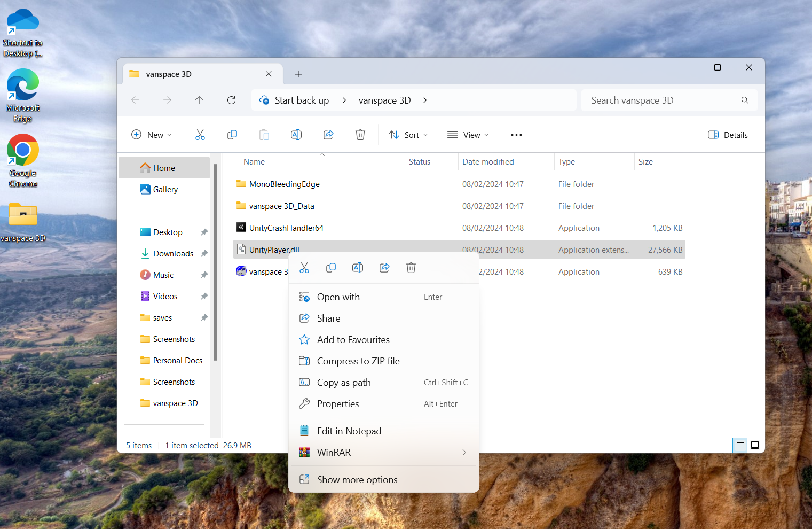This screenshot has height=529, width=812.
Task: Select Compress to ZIP file
Action: (x=384, y=361)
